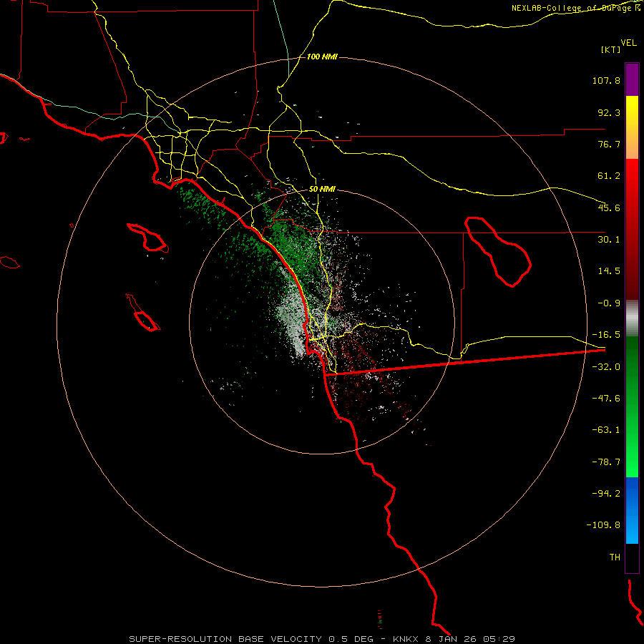Click the -32.0 velocity scale value
Image resolution: width=644 pixels, height=644 pixels.
(606, 367)
